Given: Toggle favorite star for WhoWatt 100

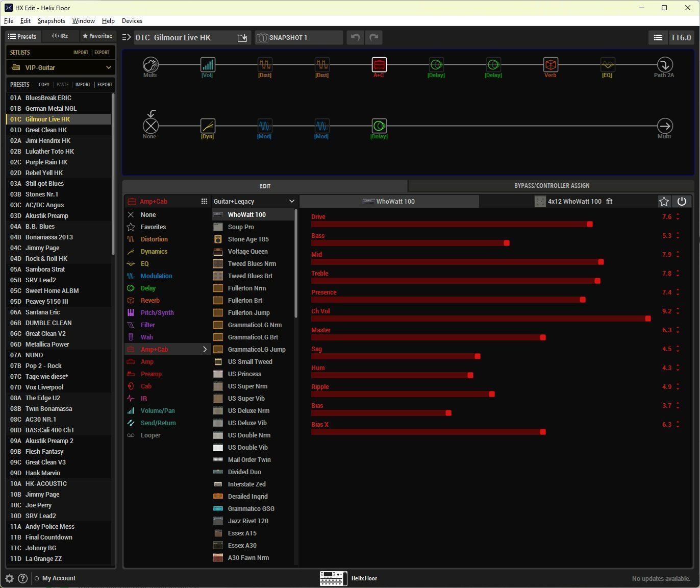Looking at the screenshot, I should coord(664,202).
